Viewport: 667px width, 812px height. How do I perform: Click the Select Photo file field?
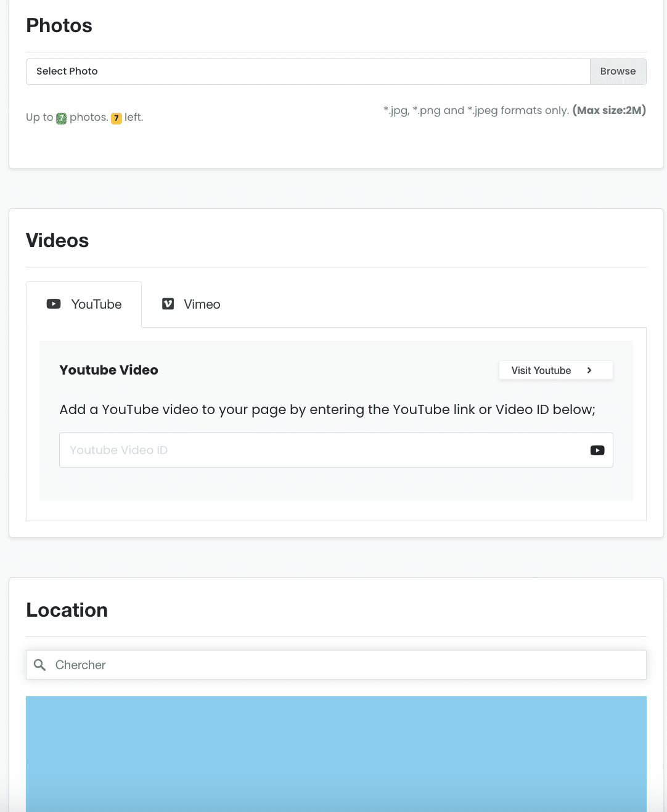(x=308, y=71)
